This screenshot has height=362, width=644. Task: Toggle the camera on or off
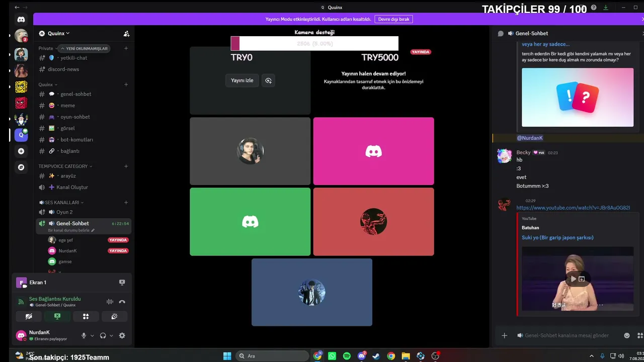[29, 316]
